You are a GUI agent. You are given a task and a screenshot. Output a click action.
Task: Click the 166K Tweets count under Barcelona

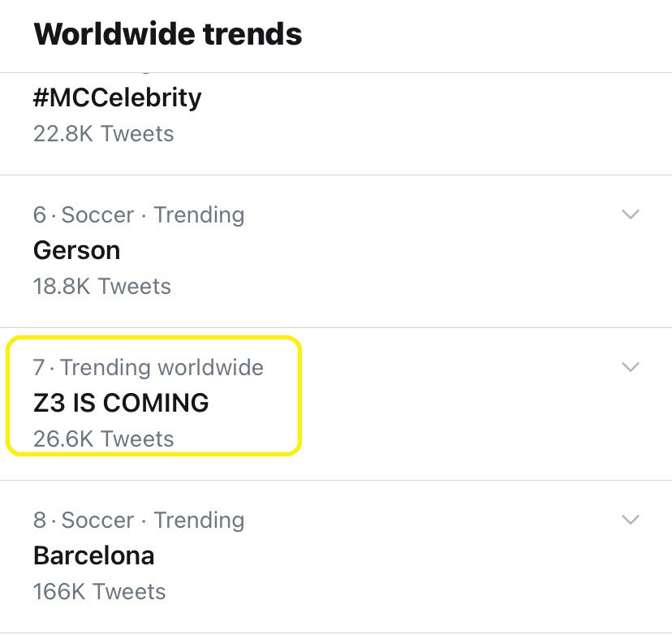[x=99, y=591]
